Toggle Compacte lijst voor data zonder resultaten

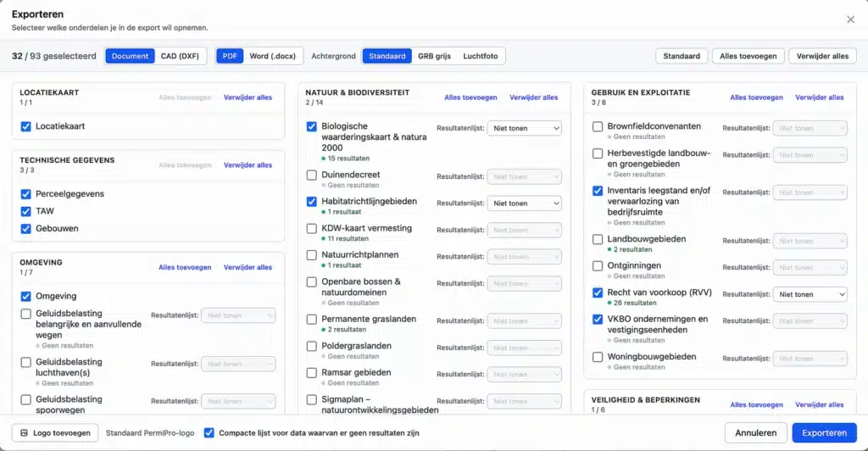coord(209,432)
